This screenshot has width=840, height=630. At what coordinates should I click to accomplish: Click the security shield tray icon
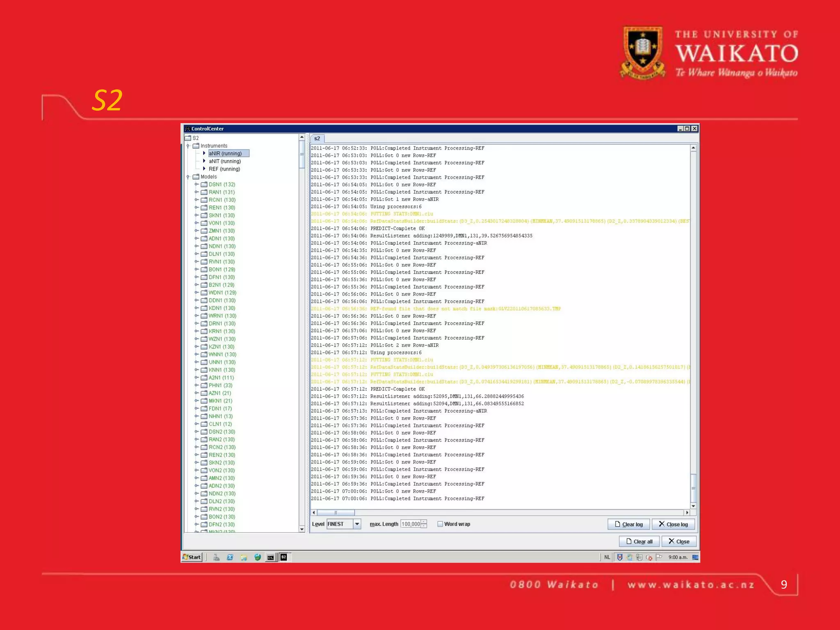tap(620, 557)
